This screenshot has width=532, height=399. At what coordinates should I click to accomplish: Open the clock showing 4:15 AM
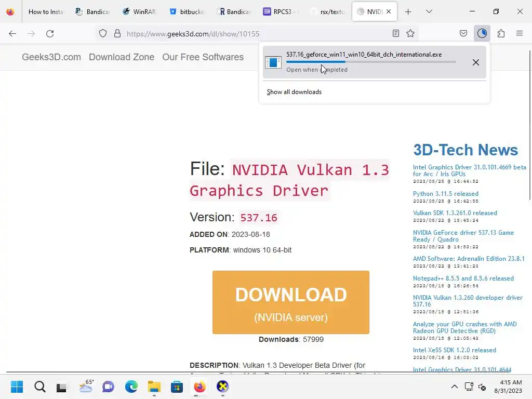pos(508,387)
